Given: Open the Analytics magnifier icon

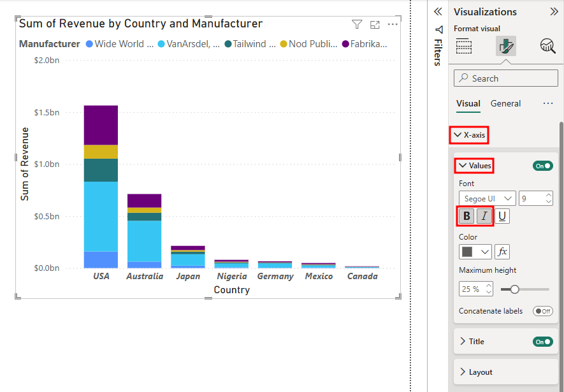Looking at the screenshot, I should (x=547, y=46).
